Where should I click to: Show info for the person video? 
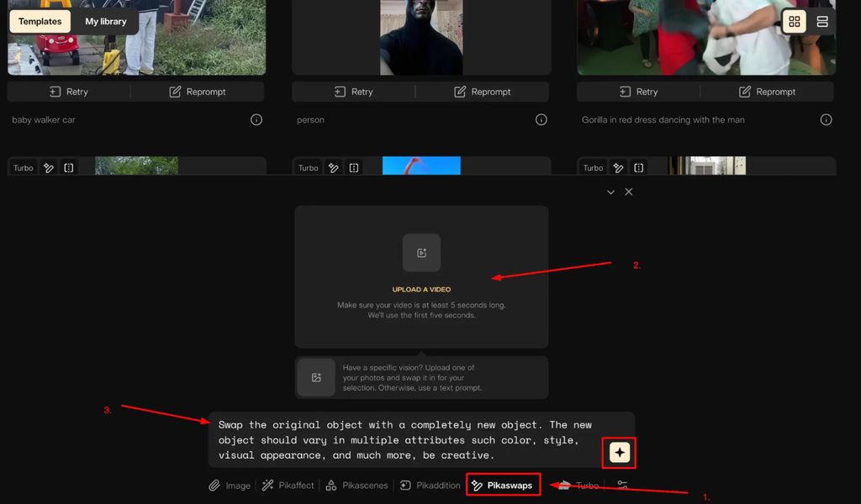(541, 120)
